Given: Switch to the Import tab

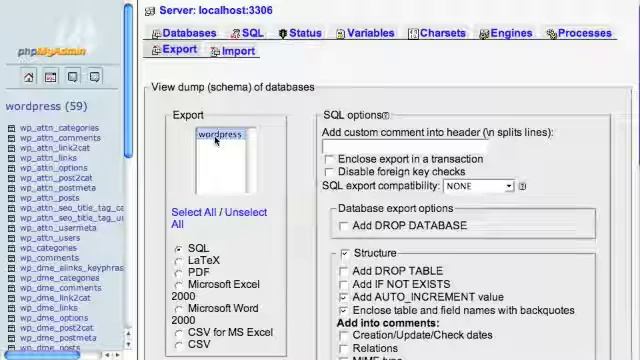Looking at the screenshot, I should [233, 51].
